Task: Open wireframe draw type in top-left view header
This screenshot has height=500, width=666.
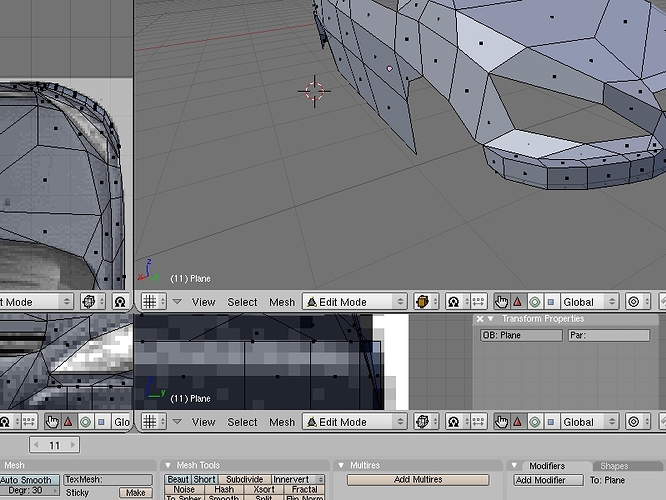Action: click(x=93, y=302)
